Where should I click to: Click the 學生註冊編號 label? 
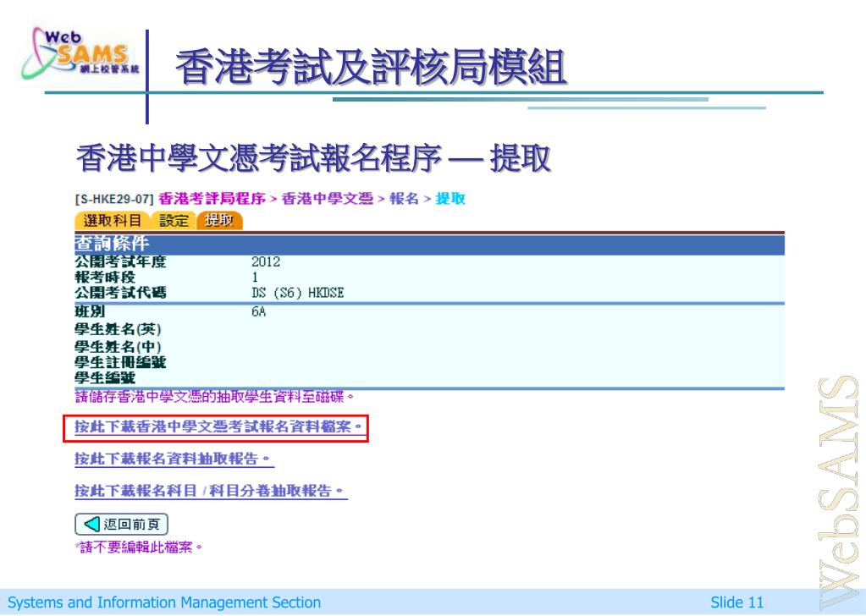(x=120, y=363)
